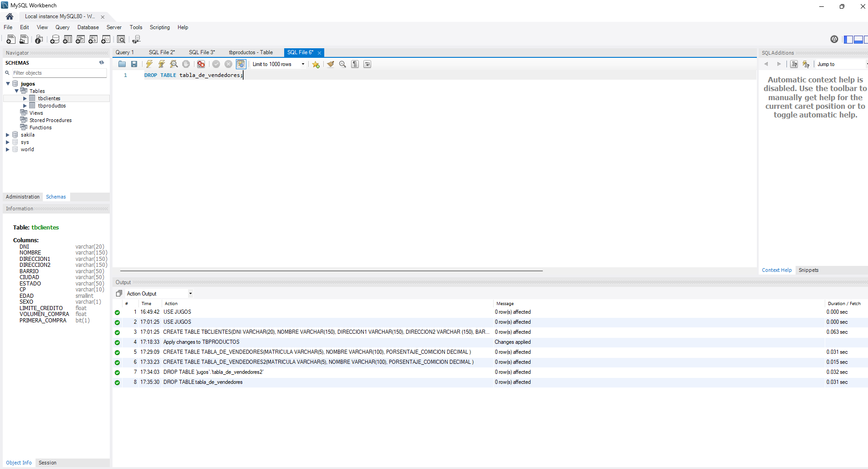The width and height of the screenshot is (868, 469).
Task: Open the Scripting menu
Action: pyautogui.click(x=160, y=27)
